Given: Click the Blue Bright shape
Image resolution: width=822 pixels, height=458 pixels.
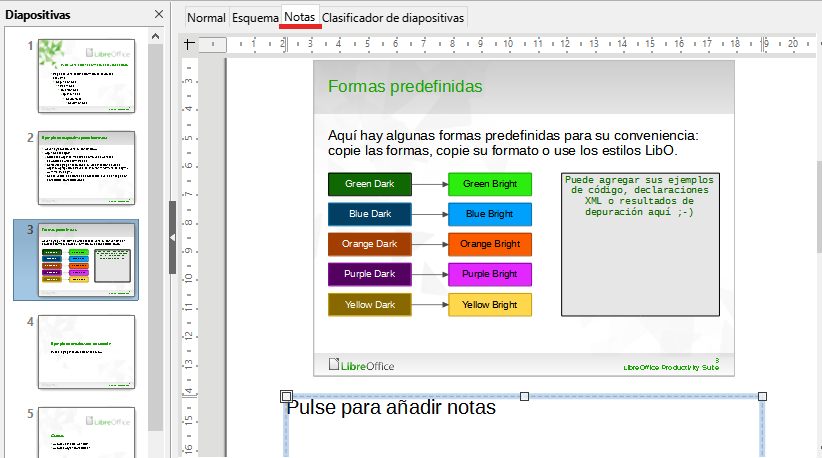Looking at the screenshot, I should [x=490, y=214].
